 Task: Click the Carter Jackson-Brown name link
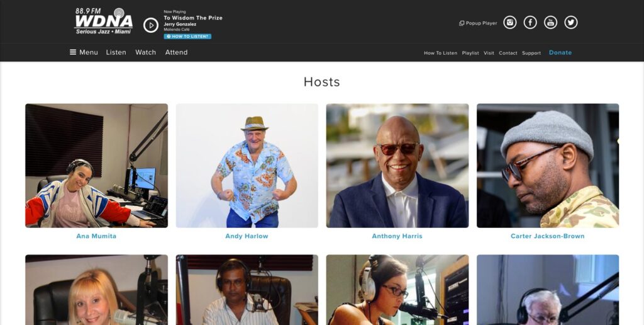click(547, 236)
